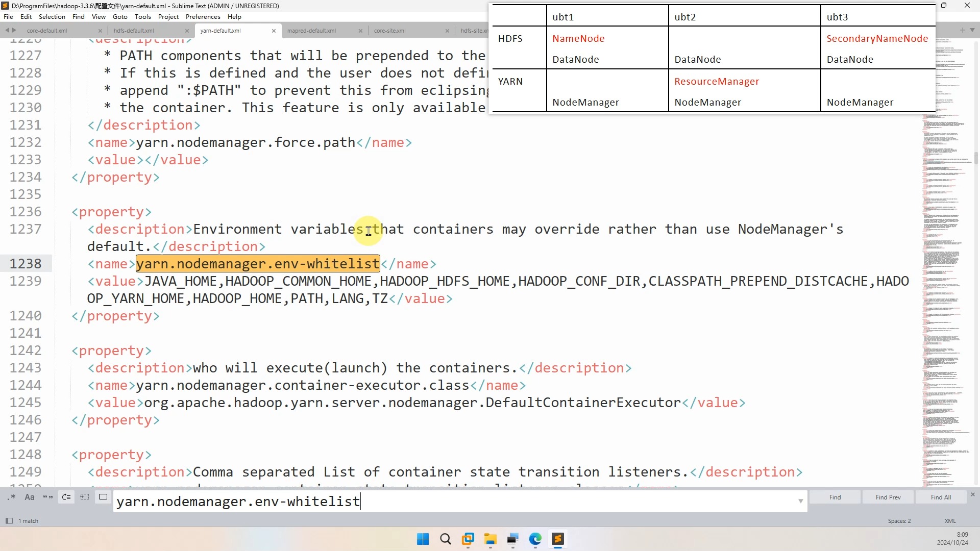Open the Preferences menu
980x551 pixels.
(x=203, y=17)
